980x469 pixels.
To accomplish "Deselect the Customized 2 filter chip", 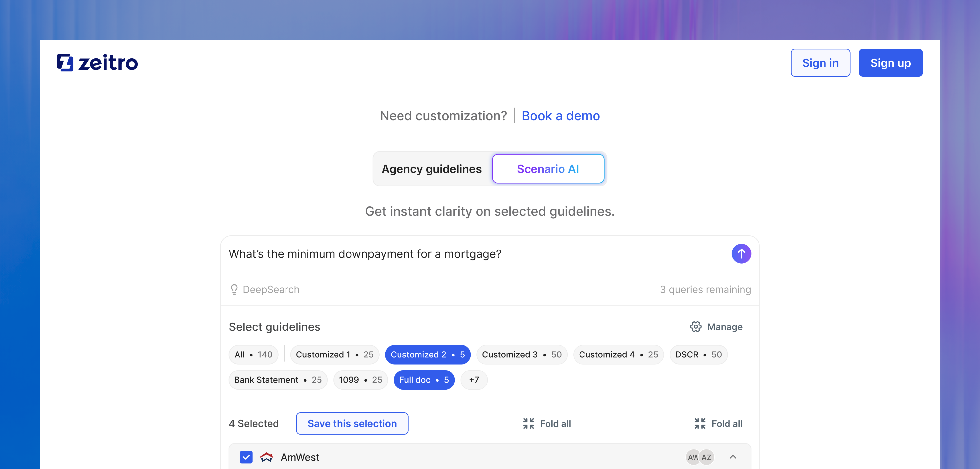I will tap(428, 355).
